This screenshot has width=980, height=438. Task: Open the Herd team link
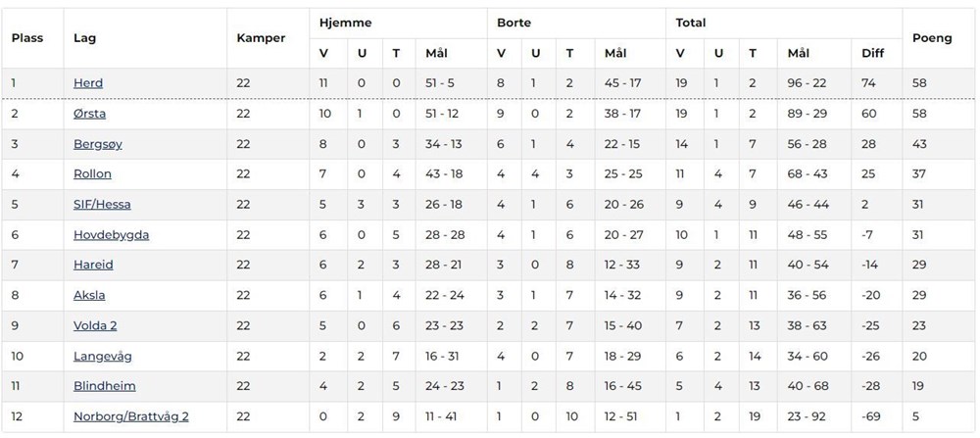[x=88, y=83]
